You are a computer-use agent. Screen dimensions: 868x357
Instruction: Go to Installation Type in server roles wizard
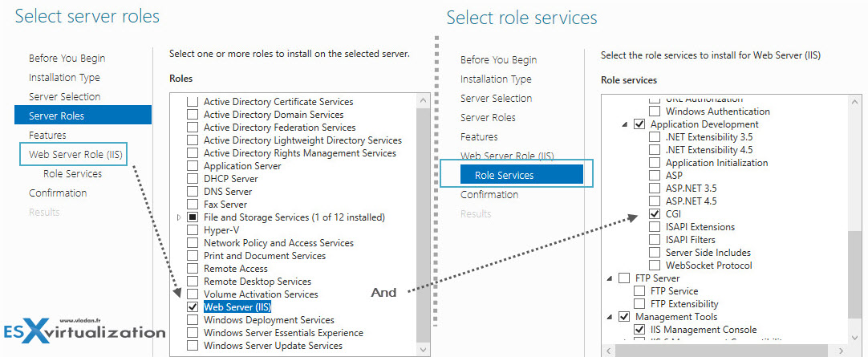pyautogui.click(x=64, y=78)
